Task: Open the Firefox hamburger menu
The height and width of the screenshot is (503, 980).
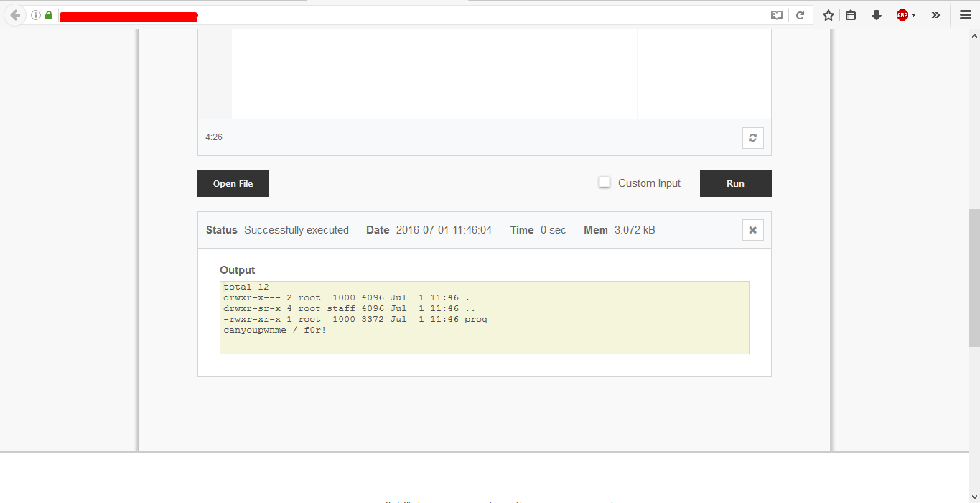Action: point(965,15)
